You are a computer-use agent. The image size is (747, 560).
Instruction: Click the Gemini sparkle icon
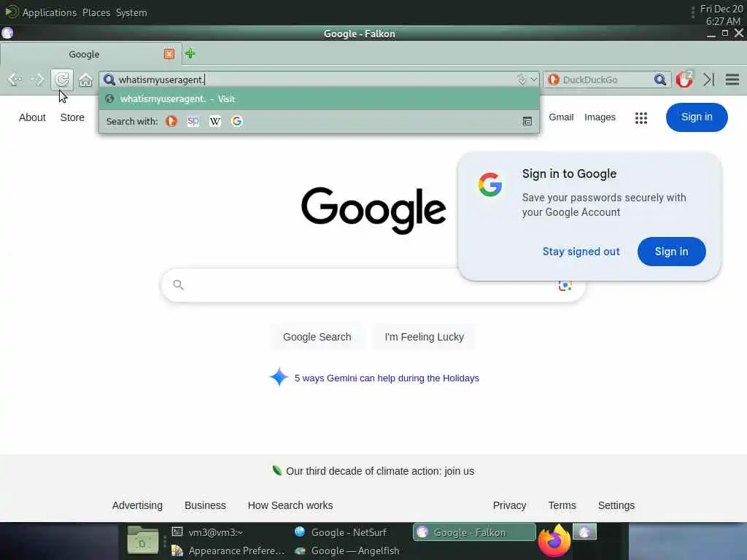coord(279,377)
